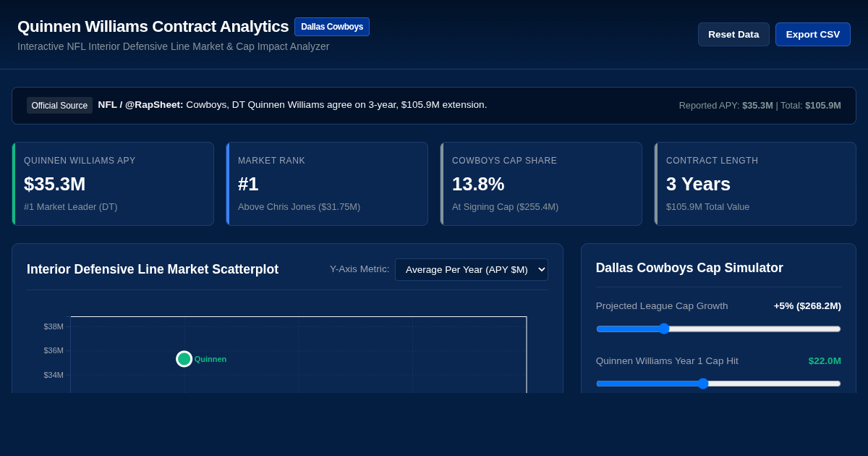The height and width of the screenshot is (456, 868).
Task: Select the Quinnen data point on scatterplot
Action: click(x=184, y=359)
